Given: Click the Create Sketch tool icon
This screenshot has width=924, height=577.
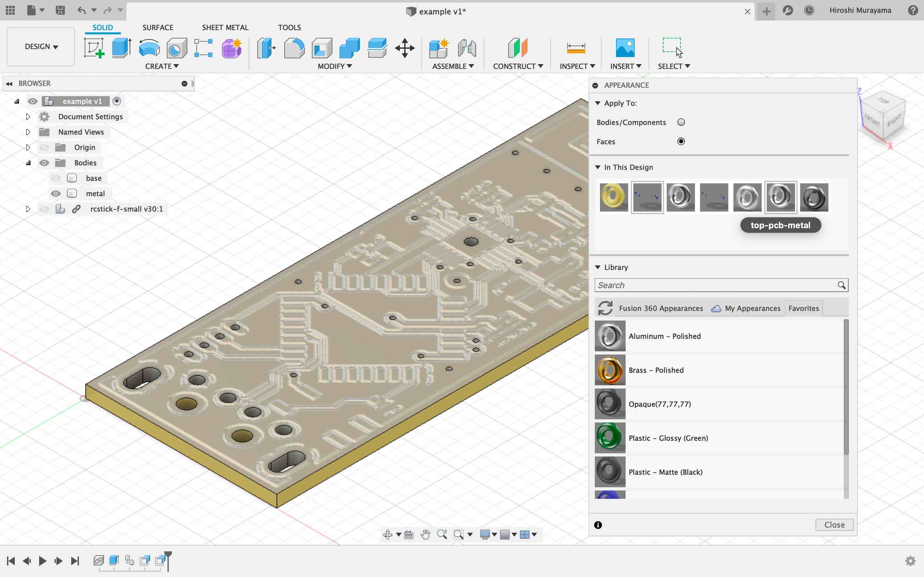Looking at the screenshot, I should (x=94, y=48).
